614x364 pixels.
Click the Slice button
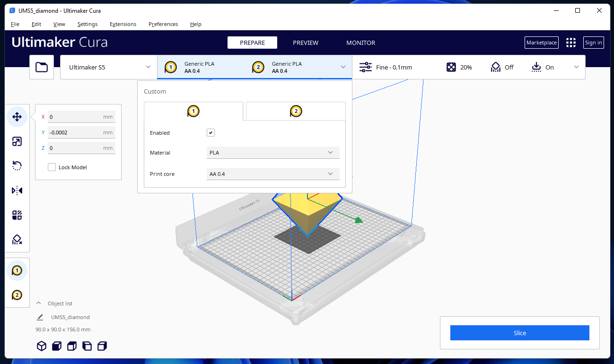click(x=520, y=333)
